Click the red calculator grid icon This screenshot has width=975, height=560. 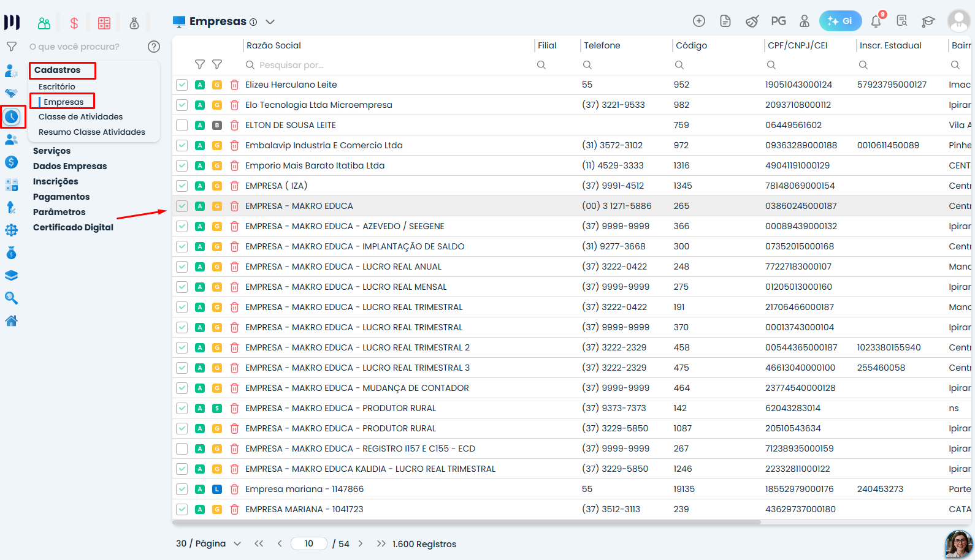(x=104, y=23)
